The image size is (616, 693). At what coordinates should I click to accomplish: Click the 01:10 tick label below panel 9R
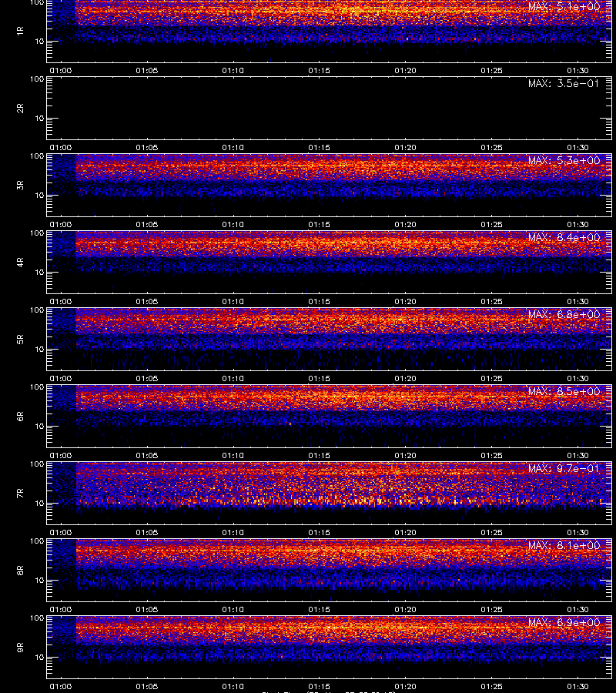[233, 686]
